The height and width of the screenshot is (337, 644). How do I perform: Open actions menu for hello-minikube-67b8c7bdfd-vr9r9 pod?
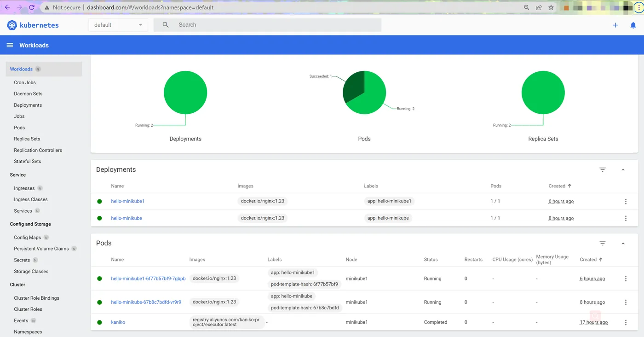[626, 302]
